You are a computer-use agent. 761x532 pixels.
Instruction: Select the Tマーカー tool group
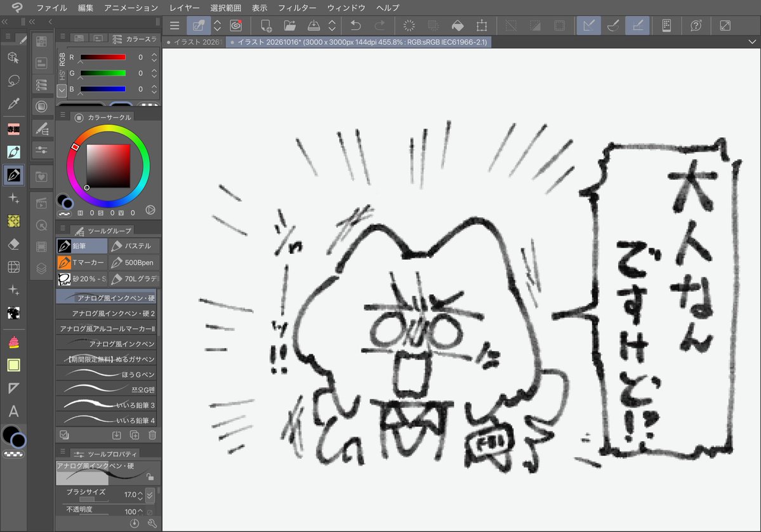(81, 263)
